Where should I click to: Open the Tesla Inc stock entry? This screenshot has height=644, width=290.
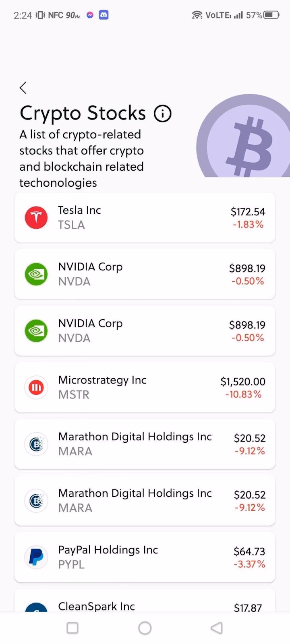pyautogui.click(x=145, y=218)
